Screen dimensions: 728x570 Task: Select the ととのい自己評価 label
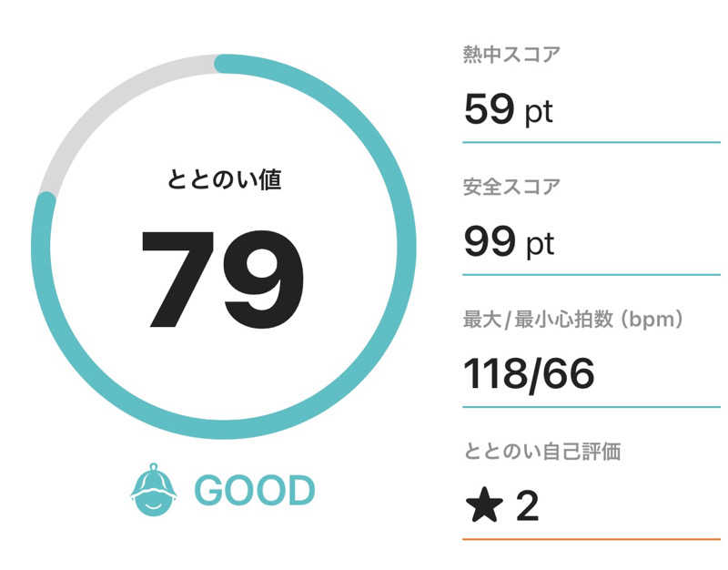coord(541,452)
